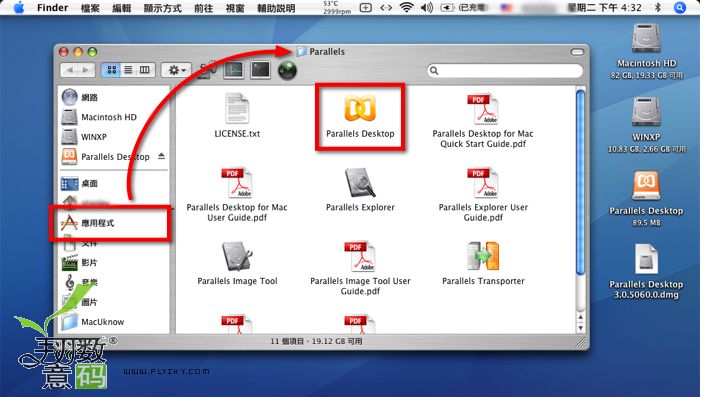The image size is (708, 397).
Task: Open Macintosh HD drive on the desktop
Action: pyautogui.click(x=646, y=38)
